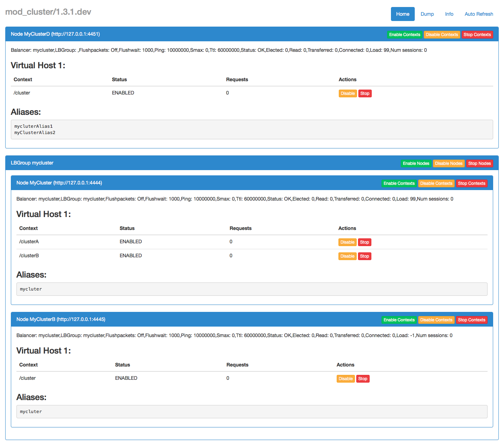Click the myClusterAlias2 alias entry
Image resolution: width=504 pixels, height=447 pixels.
tap(35, 133)
